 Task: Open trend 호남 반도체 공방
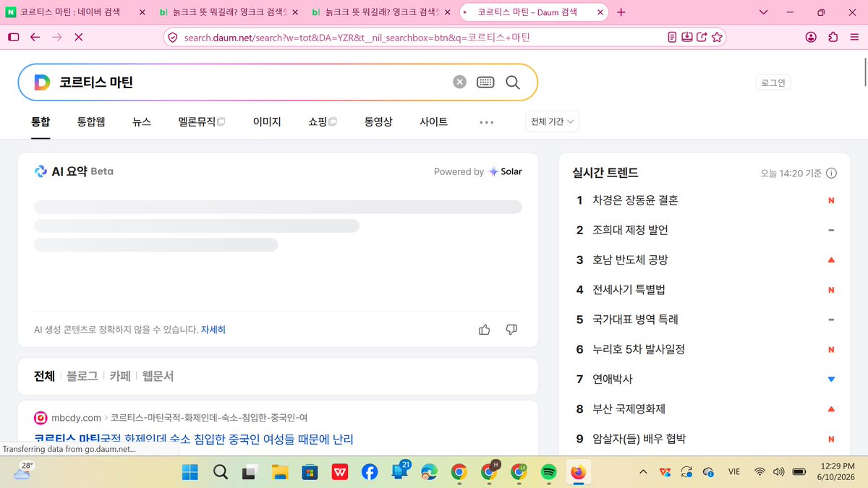pos(630,260)
